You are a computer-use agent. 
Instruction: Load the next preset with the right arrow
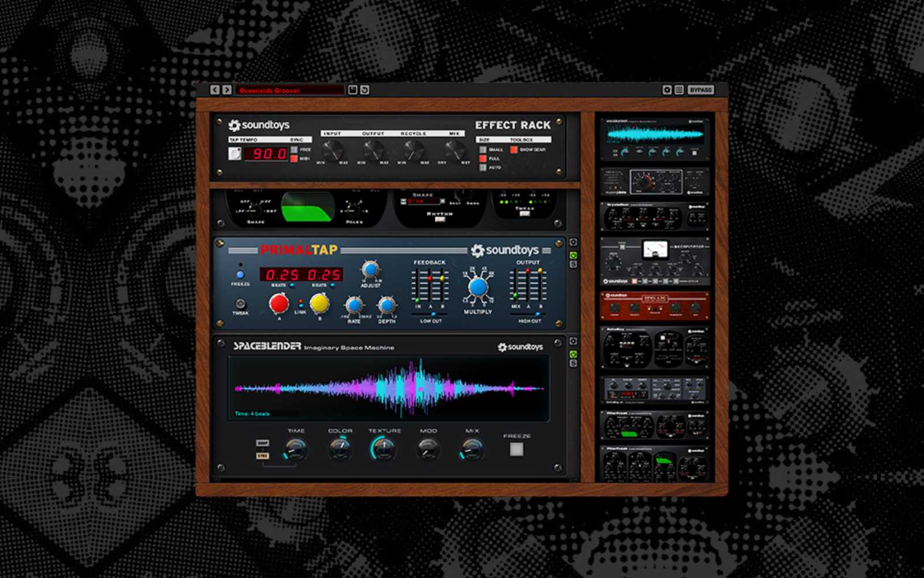[x=227, y=90]
